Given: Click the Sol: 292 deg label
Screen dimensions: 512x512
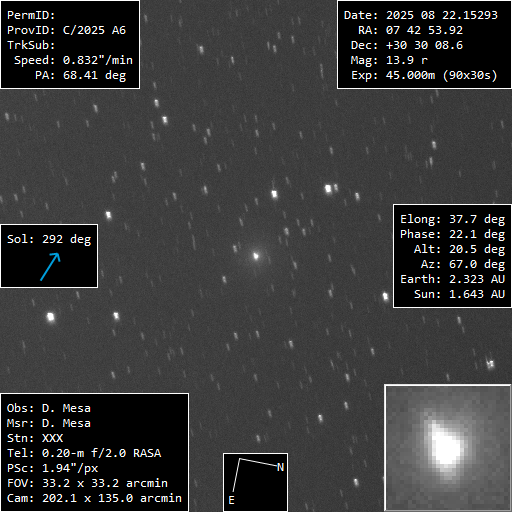Looking at the screenshot, I should (49, 239).
